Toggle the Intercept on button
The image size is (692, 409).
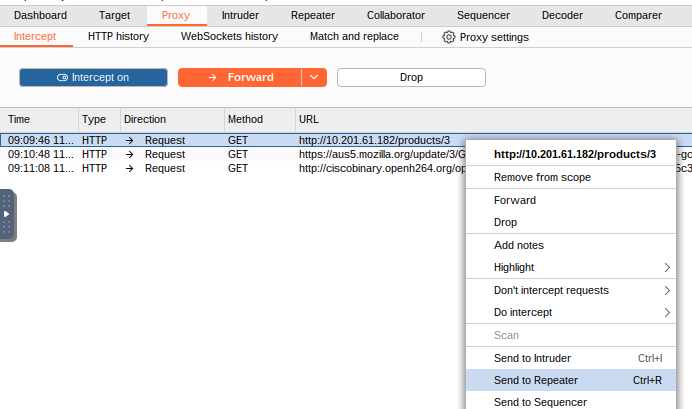(x=93, y=77)
